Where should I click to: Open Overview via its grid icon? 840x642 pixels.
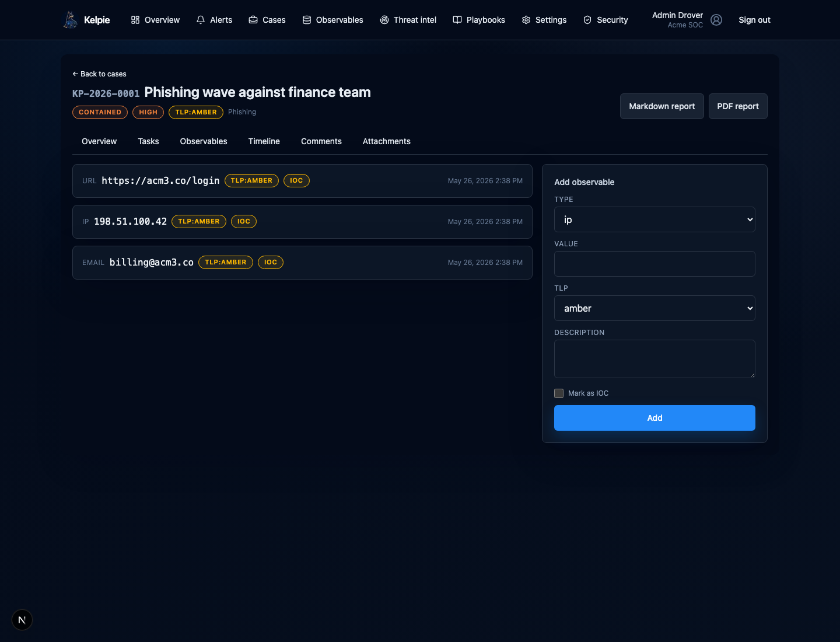135,20
